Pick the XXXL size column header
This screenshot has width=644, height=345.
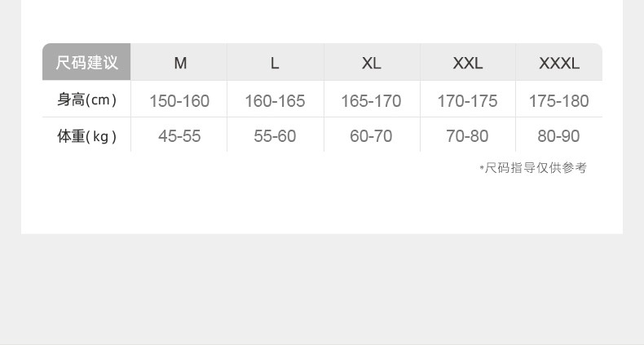click(x=558, y=63)
